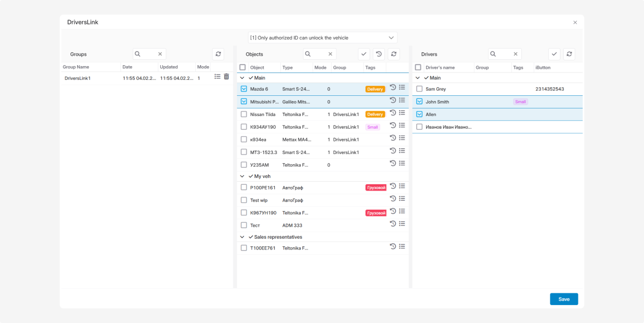
Task: Sort objects by the Type column header
Action: click(x=288, y=68)
